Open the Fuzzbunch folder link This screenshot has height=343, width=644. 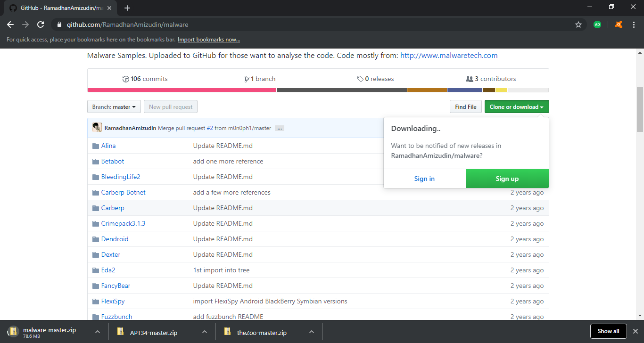click(116, 317)
